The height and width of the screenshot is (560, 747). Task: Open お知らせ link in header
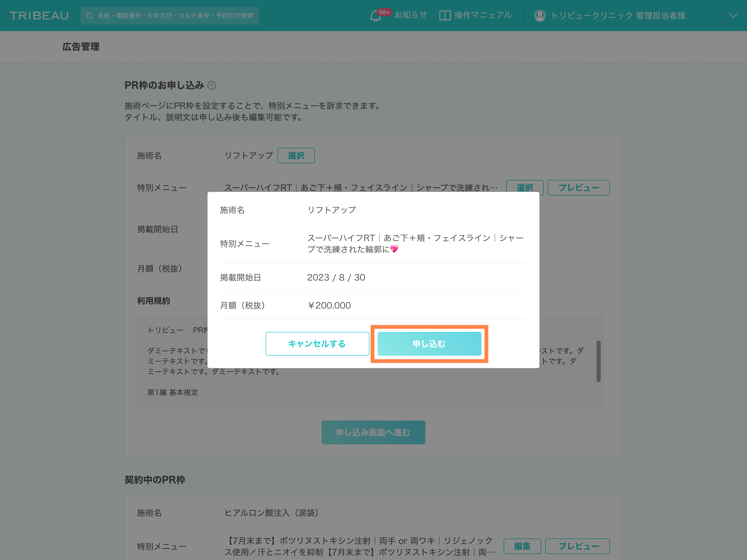pos(411,15)
